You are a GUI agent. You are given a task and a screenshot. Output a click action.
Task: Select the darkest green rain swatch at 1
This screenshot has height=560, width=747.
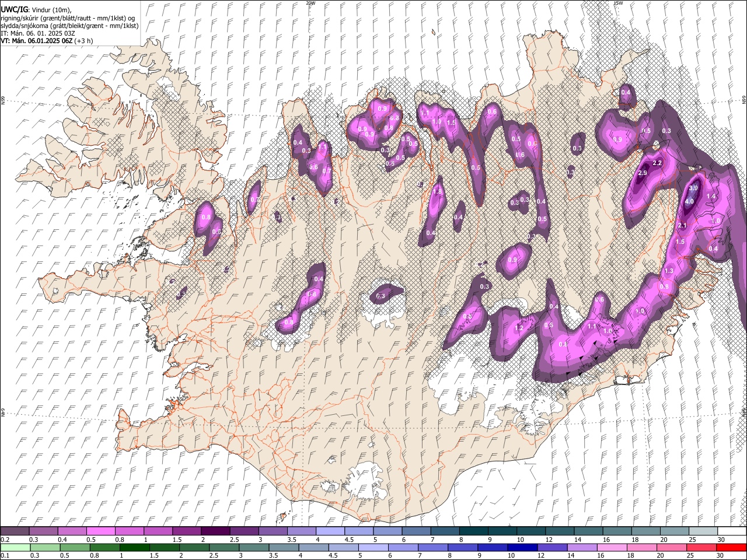pyautogui.click(x=134, y=547)
